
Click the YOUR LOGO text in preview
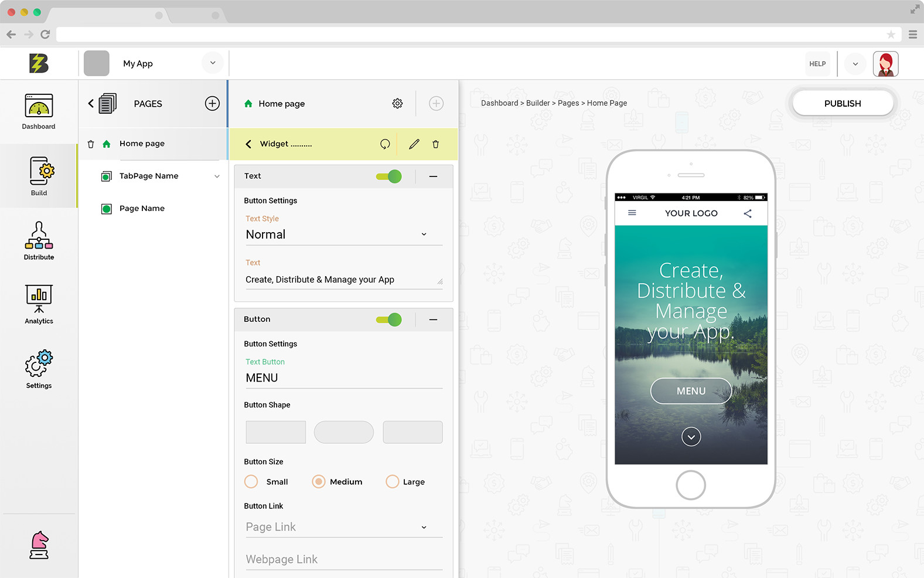pyautogui.click(x=691, y=213)
